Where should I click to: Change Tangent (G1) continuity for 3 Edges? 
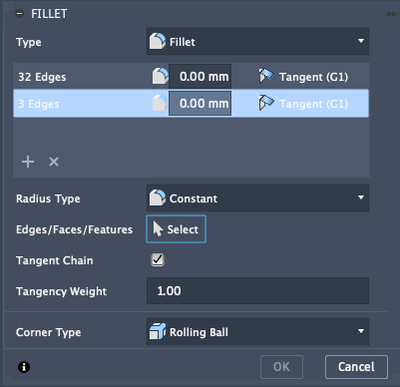(303, 104)
